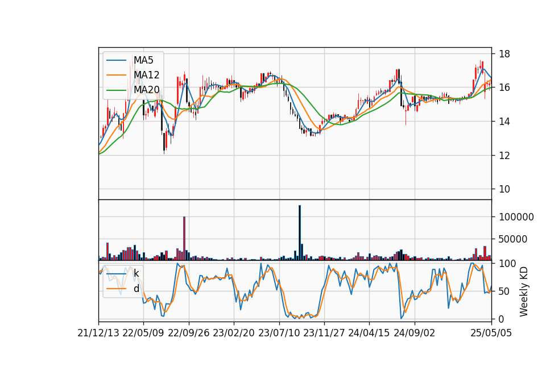Viewport: 546px width, 392px height.
Task: Click the Weekly KD axis title
Action: (x=524, y=292)
